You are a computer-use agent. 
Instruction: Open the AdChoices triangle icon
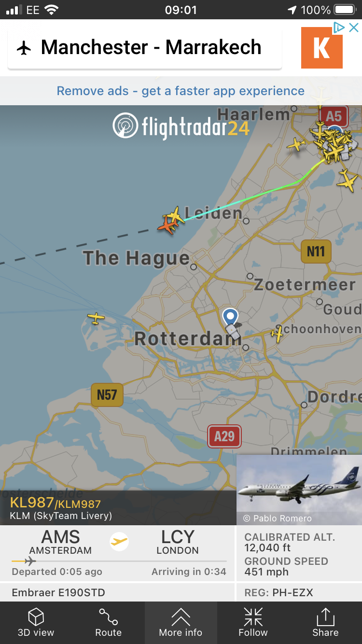339,28
